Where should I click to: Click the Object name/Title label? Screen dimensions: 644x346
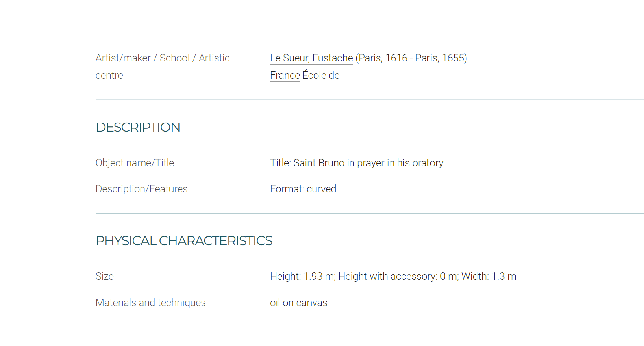[135, 163]
